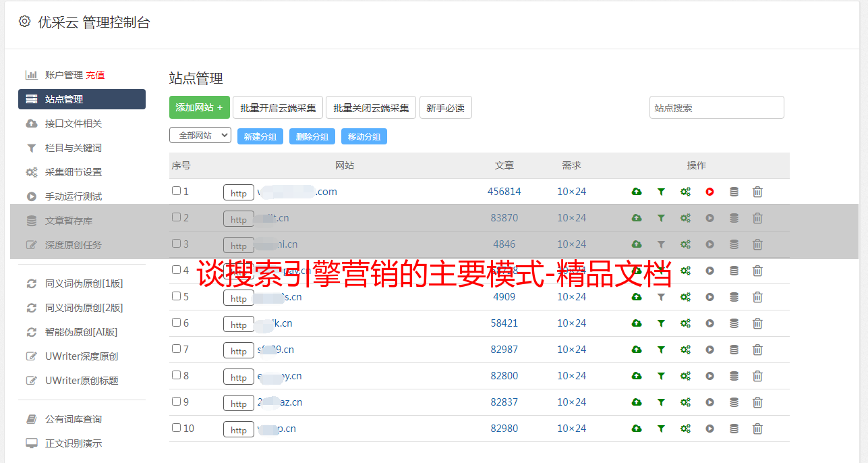Check the box for site row 6
This screenshot has width=868, height=463.
(176, 323)
